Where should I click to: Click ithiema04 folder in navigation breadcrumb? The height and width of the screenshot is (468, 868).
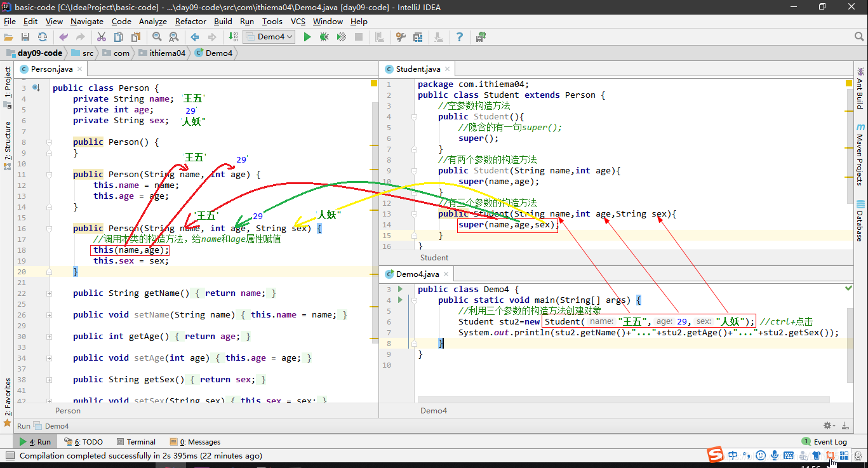click(x=163, y=53)
